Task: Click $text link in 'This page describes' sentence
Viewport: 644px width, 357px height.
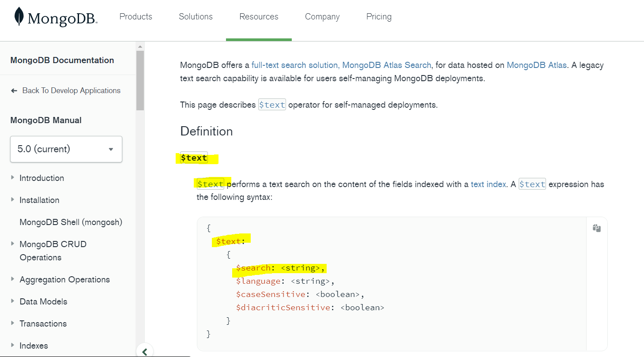Action: point(272,105)
